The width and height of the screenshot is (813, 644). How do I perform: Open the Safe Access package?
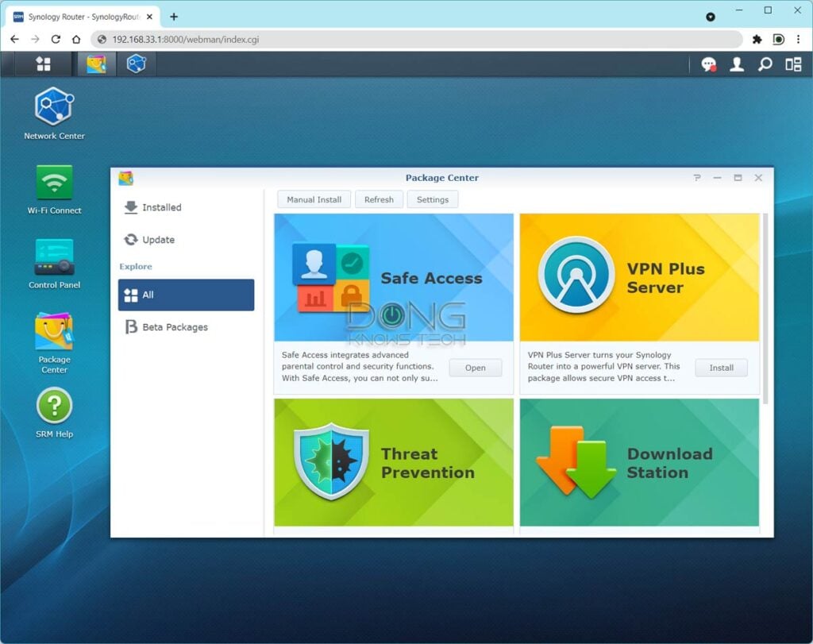475,368
